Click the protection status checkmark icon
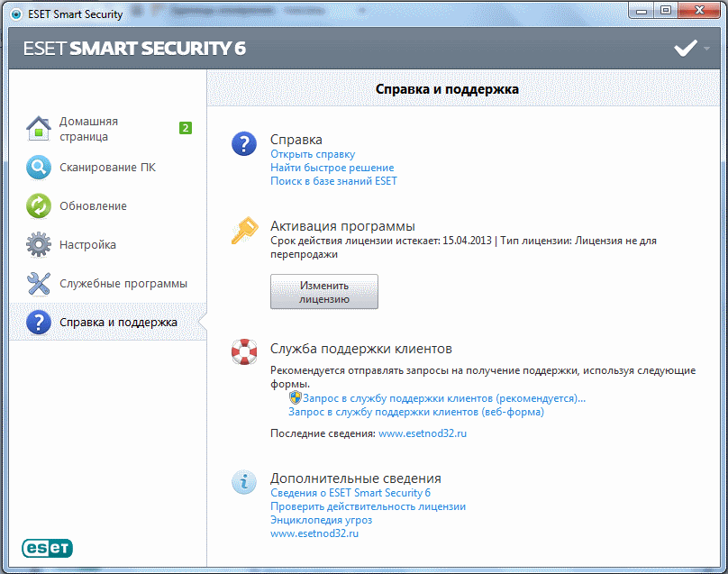The width and height of the screenshot is (728, 574). [x=686, y=48]
